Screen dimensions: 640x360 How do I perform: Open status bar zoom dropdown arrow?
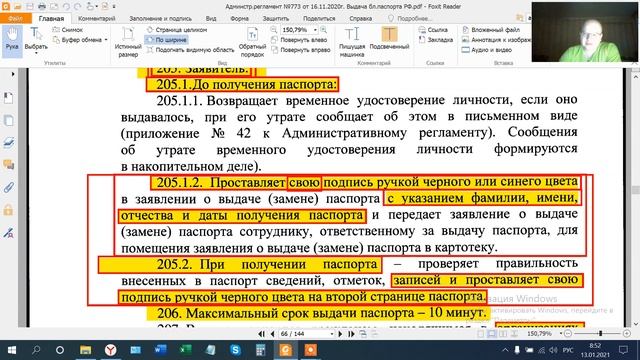click(x=561, y=333)
